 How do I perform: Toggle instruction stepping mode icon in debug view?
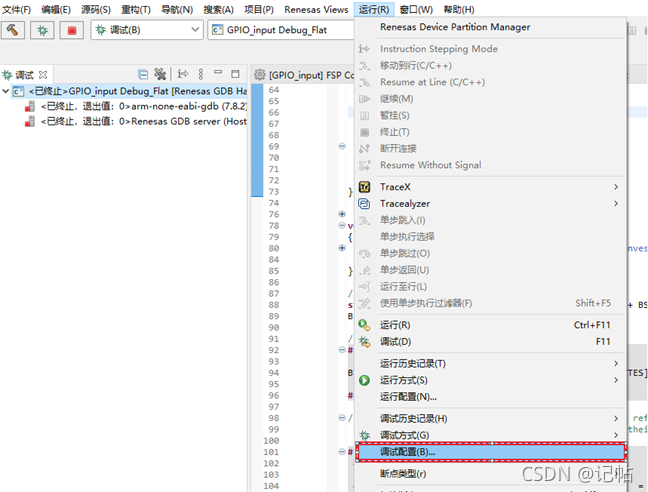(x=183, y=74)
